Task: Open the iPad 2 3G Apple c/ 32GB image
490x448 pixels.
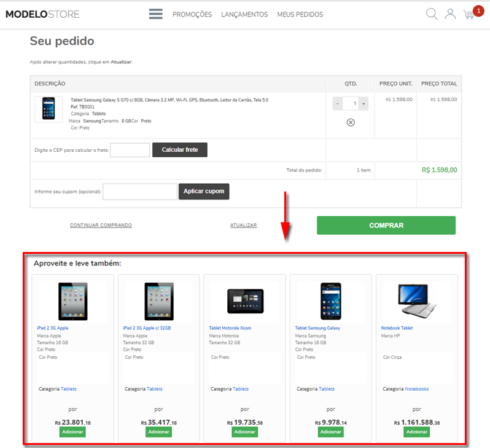Action: (x=159, y=301)
